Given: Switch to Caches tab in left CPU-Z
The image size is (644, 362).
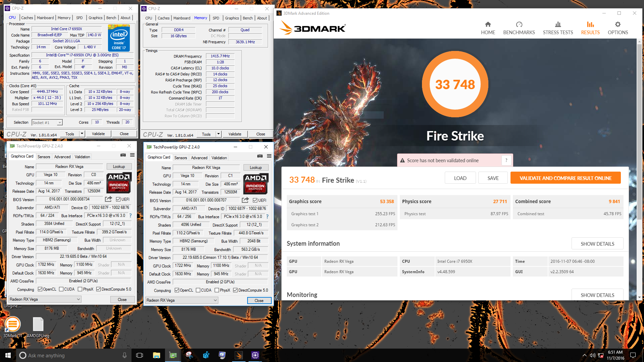Looking at the screenshot, I should pyautogui.click(x=27, y=17).
